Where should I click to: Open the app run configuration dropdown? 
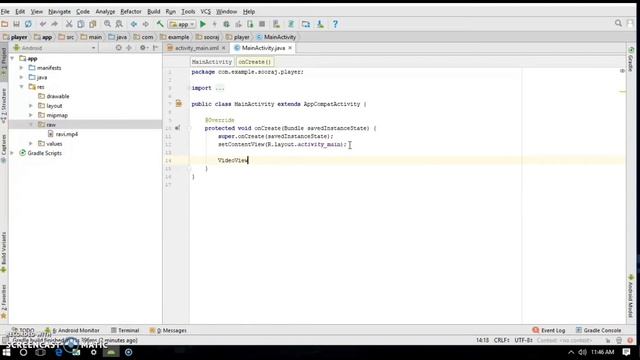pyautogui.click(x=182, y=24)
